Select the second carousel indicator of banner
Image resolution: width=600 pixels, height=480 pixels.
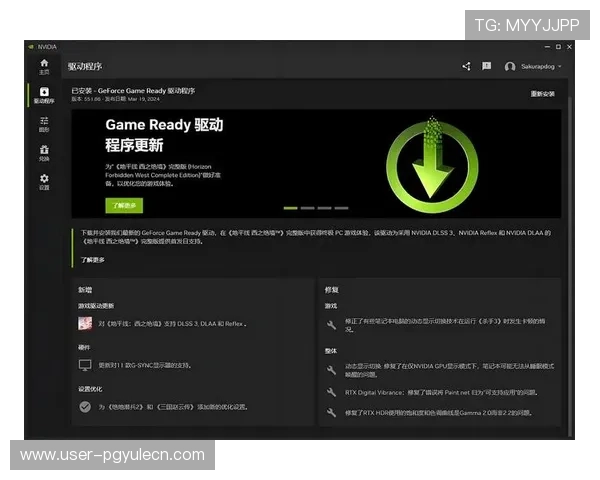point(307,208)
